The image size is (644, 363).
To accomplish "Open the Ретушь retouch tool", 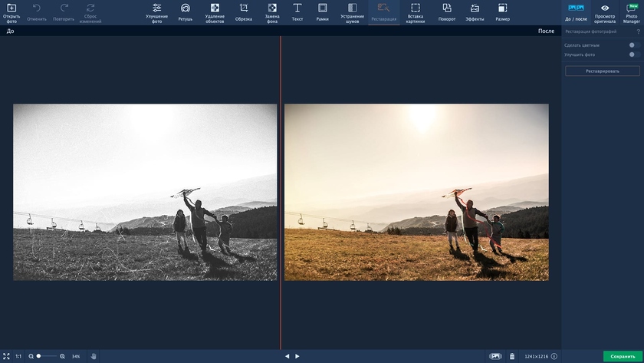I will (x=186, y=12).
